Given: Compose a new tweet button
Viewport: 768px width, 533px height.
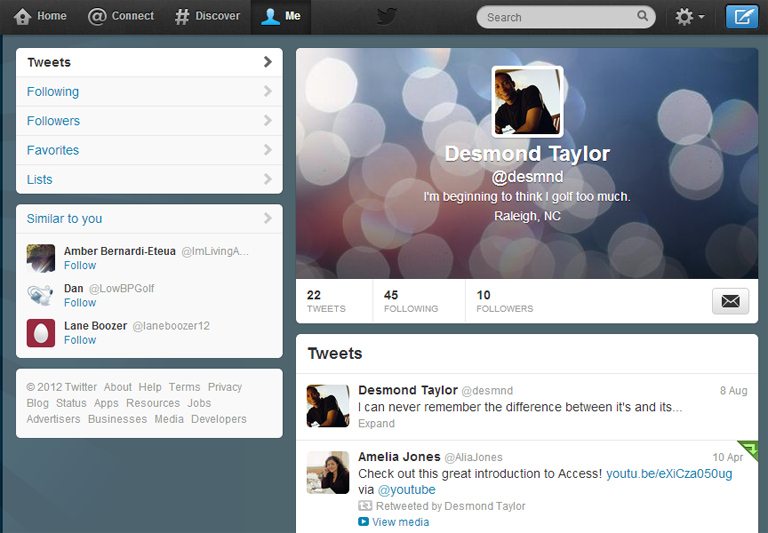Looking at the screenshot, I should click(x=742, y=17).
